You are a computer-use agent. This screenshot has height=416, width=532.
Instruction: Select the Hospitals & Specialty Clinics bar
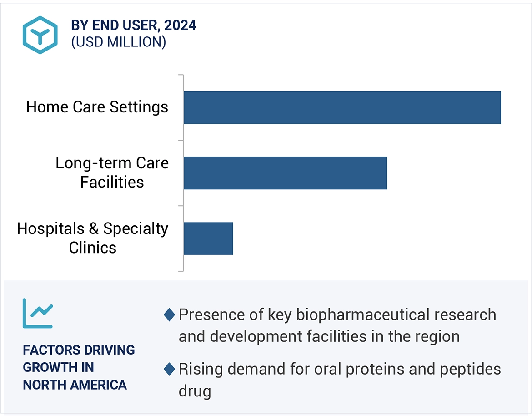pyautogui.click(x=208, y=238)
